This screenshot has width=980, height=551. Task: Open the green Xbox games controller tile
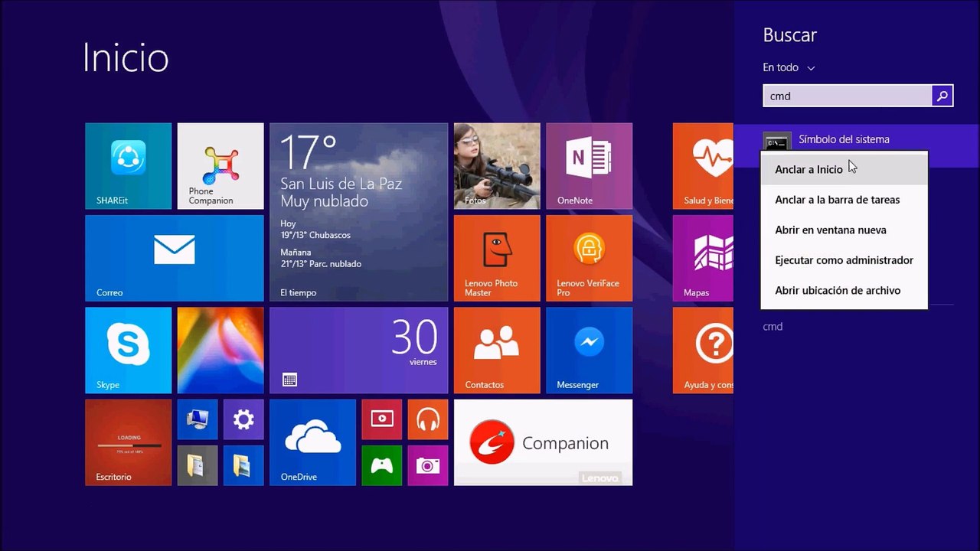tap(382, 465)
